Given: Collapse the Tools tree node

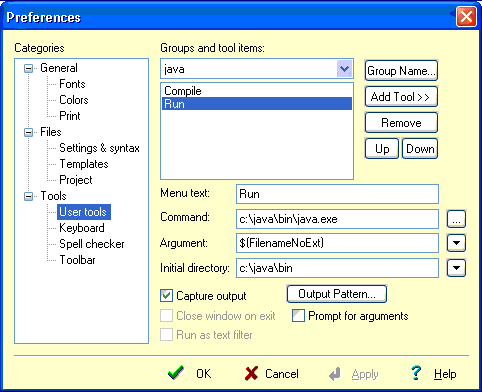Looking at the screenshot, I should pos(29,197).
